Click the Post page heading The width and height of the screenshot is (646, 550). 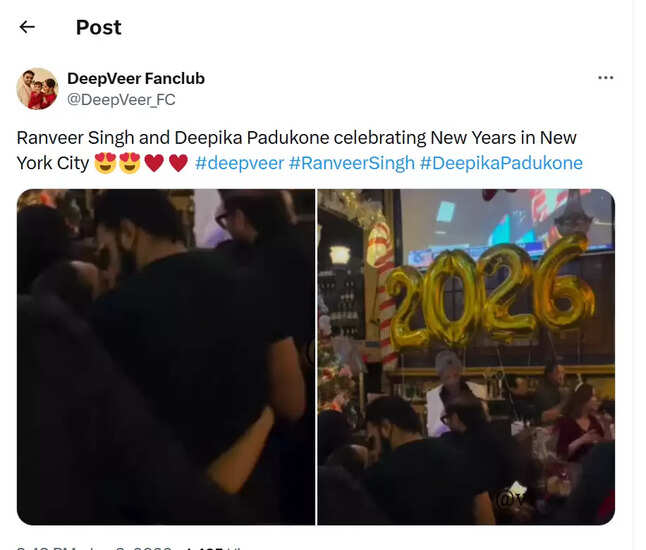point(98,28)
